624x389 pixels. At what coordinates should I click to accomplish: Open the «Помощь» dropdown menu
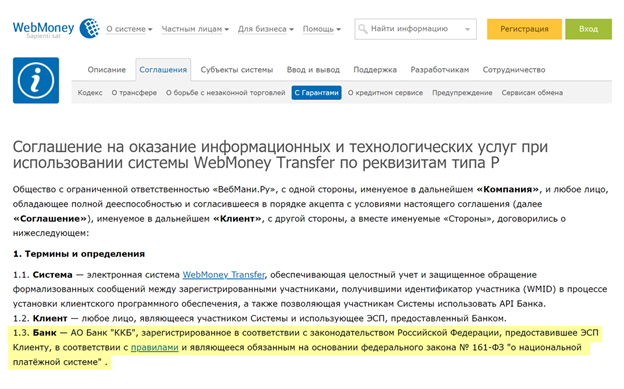pos(322,29)
